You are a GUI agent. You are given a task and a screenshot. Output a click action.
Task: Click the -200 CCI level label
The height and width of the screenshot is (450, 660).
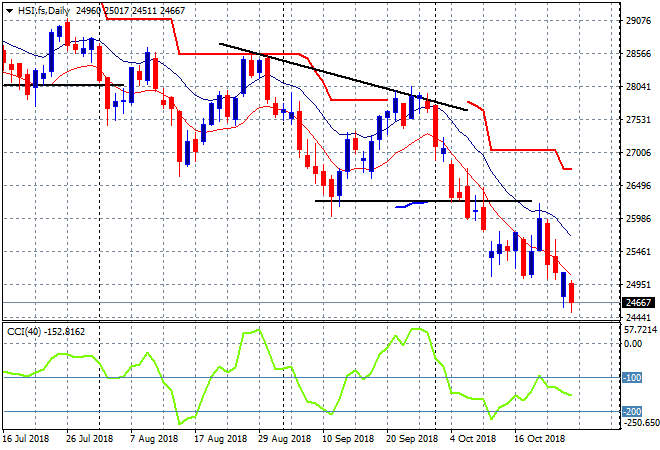click(632, 412)
